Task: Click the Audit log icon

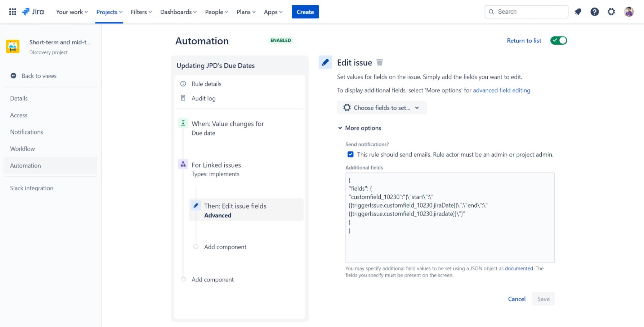Action: pyautogui.click(x=183, y=98)
